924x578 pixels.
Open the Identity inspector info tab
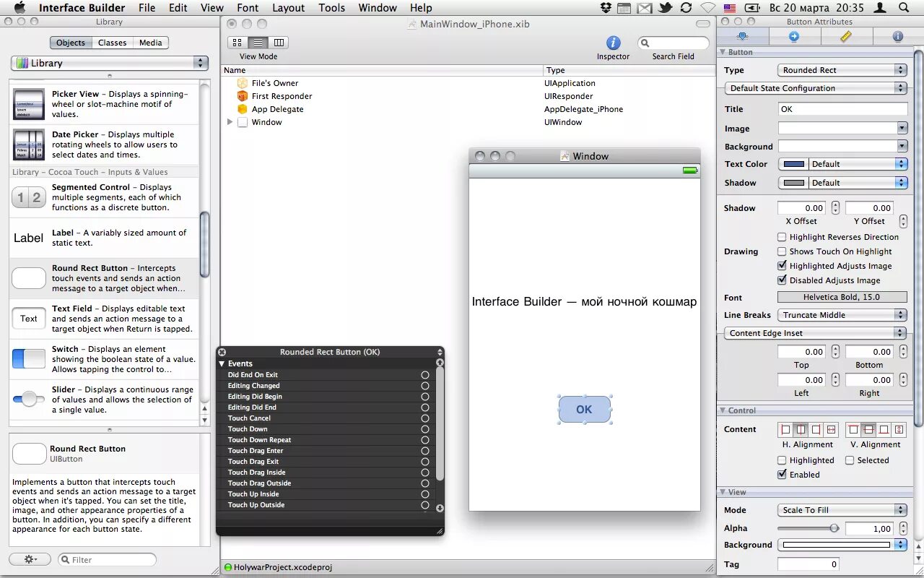pyautogui.click(x=897, y=36)
